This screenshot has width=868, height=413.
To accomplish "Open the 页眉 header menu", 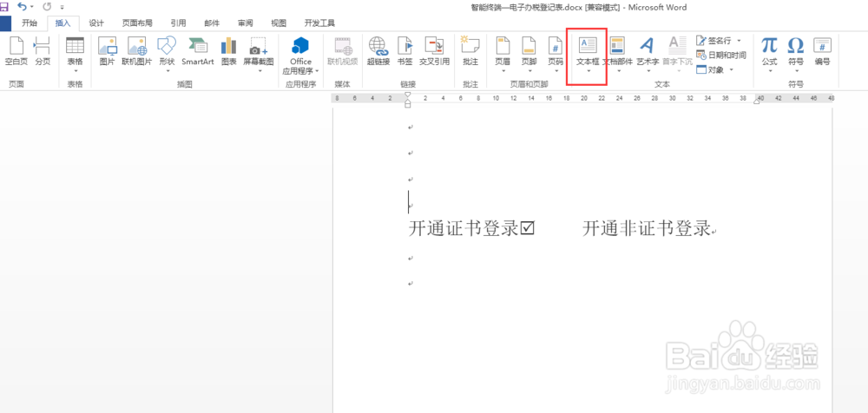I will (503, 55).
